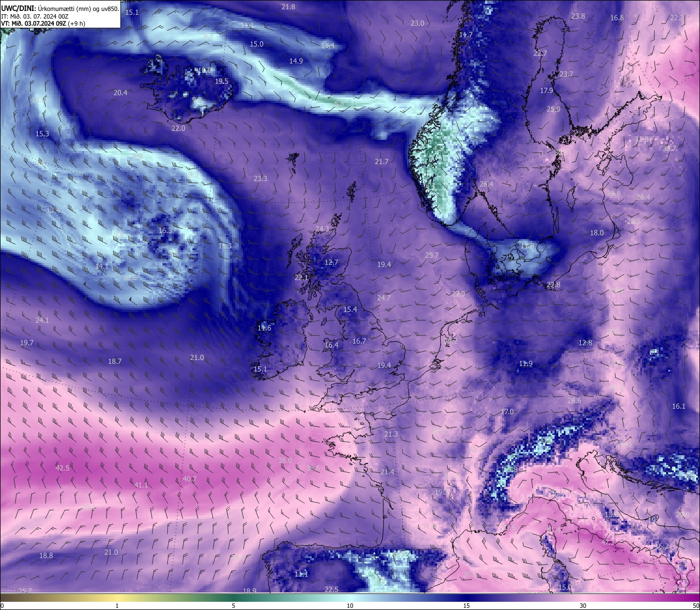This screenshot has height=610, width=700.
Task: Select the 16.4 value over Wales
Action: pos(331,345)
